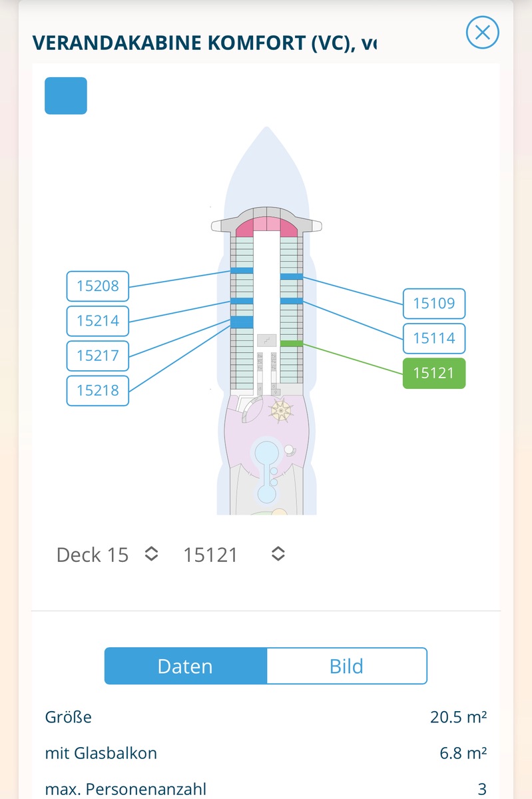Select cabin 15114 label
Viewport: 532px width, 799px height.
tap(434, 338)
